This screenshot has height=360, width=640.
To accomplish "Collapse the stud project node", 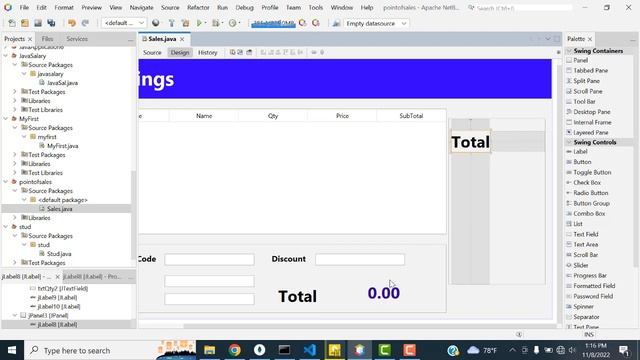I will (6, 227).
